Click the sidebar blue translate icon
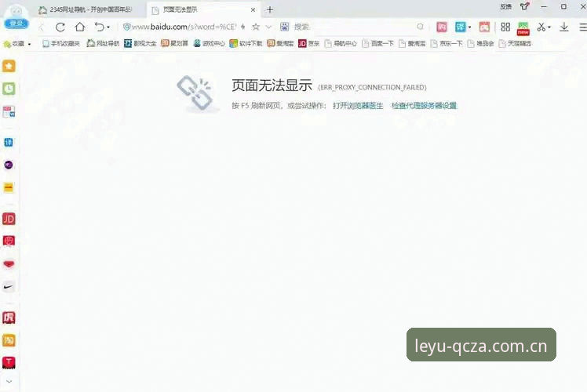Screen dimensions: 587x392 coord(9,142)
